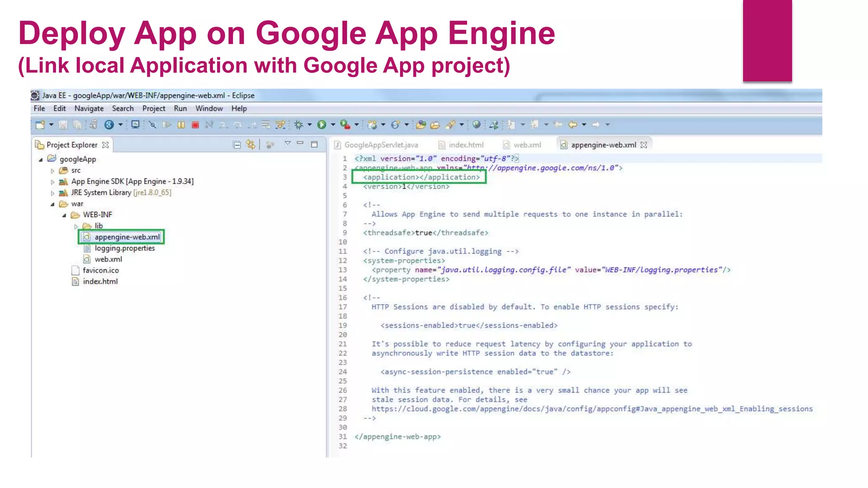
Task: Click the Save All icon
Action: coord(77,125)
